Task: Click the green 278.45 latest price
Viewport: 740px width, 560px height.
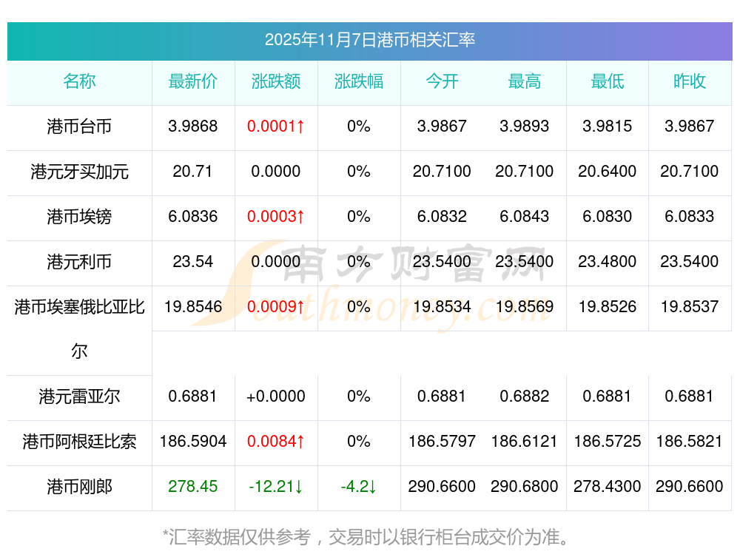Action: point(193,487)
